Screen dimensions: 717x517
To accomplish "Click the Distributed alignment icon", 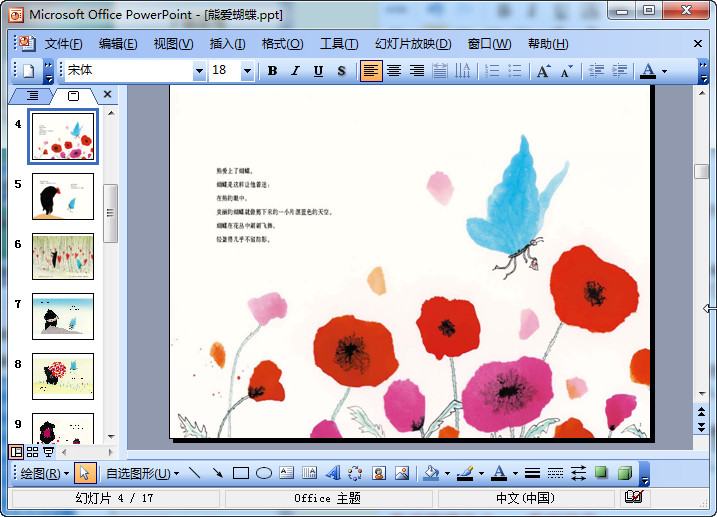I will (439, 71).
